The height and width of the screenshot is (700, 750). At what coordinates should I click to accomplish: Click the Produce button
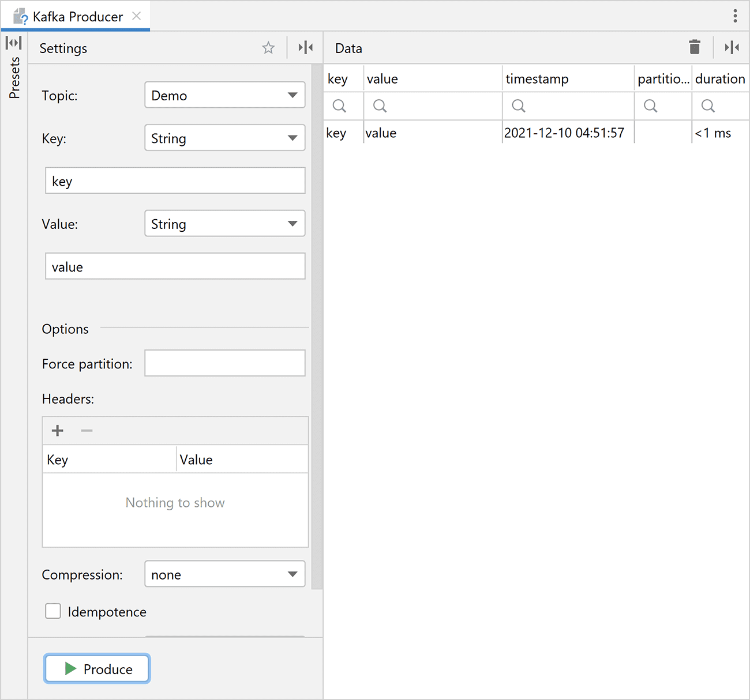coord(97,669)
